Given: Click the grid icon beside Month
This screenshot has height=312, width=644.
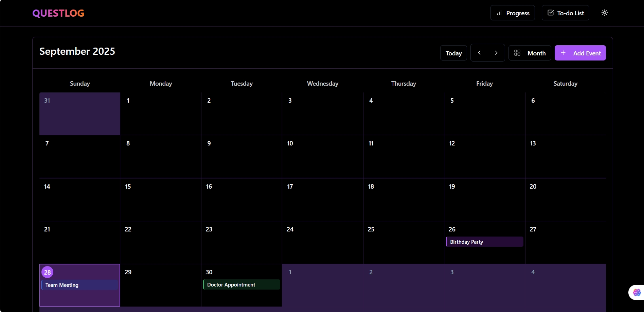Looking at the screenshot, I should point(517,53).
